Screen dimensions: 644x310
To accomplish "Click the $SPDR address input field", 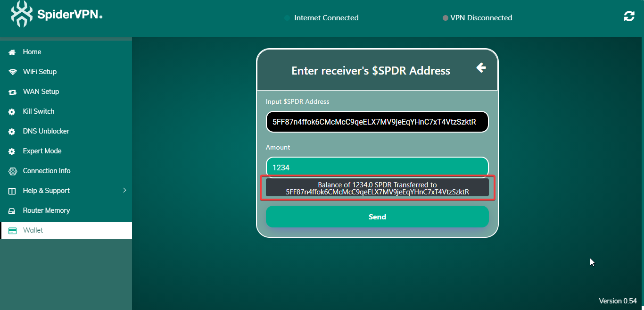I will (x=377, y=122).
